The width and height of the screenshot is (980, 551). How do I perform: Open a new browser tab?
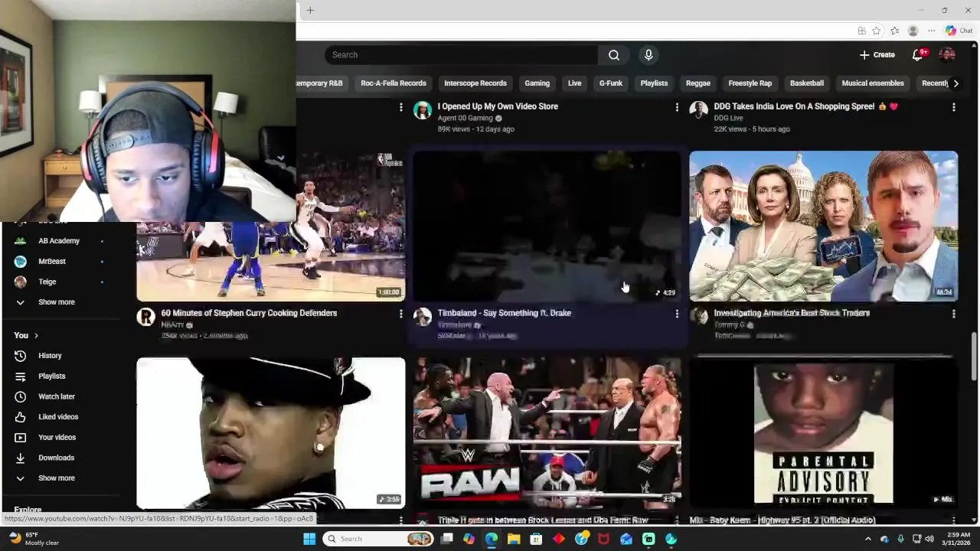310,10
